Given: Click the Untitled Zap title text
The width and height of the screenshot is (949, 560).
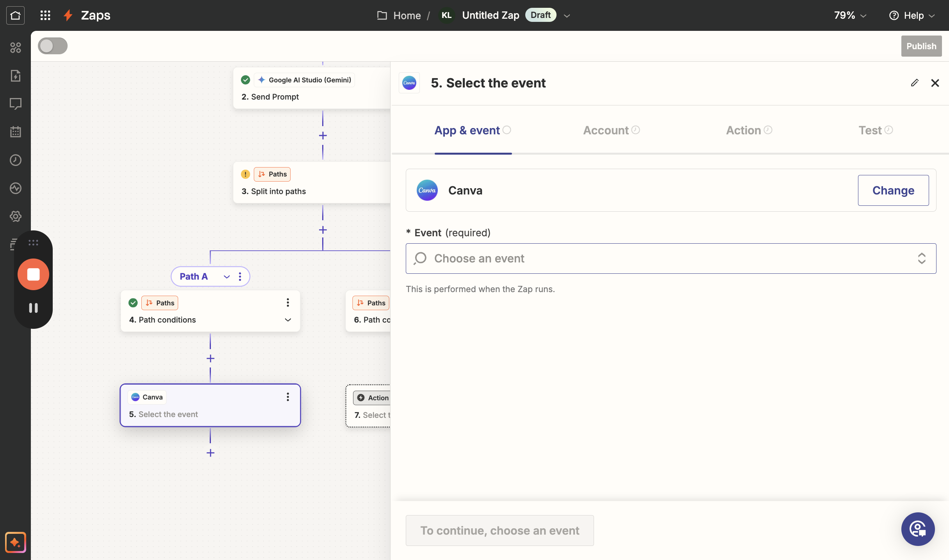Looking at the screenshot, I should pos(491,15).
